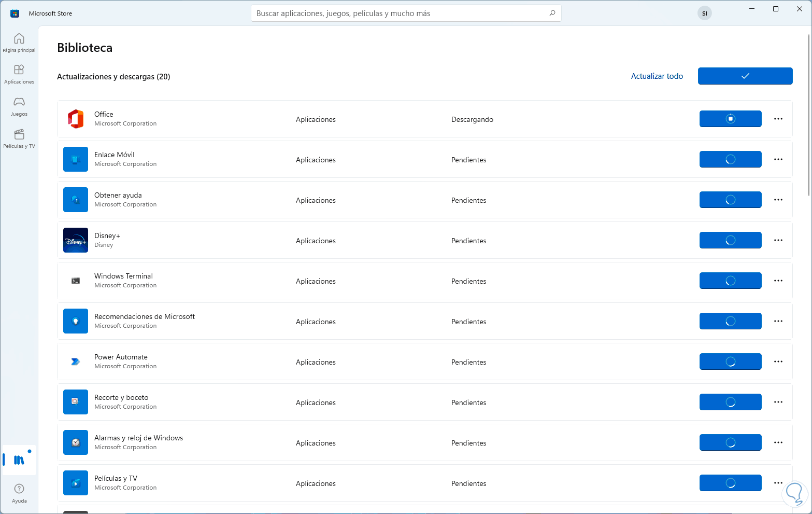Stop the Office download
This screenshot has width=812, height=514.
[730, 119]
